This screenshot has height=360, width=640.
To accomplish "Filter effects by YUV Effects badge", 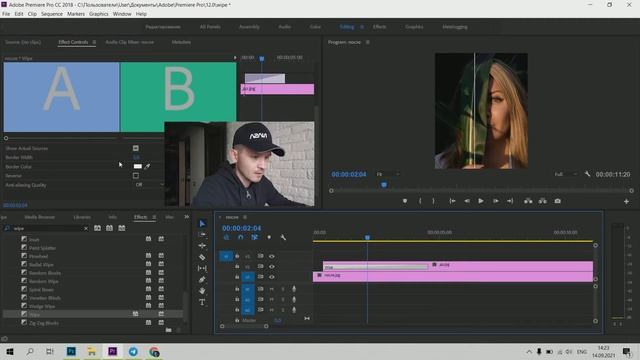I will tap(122, 228).
